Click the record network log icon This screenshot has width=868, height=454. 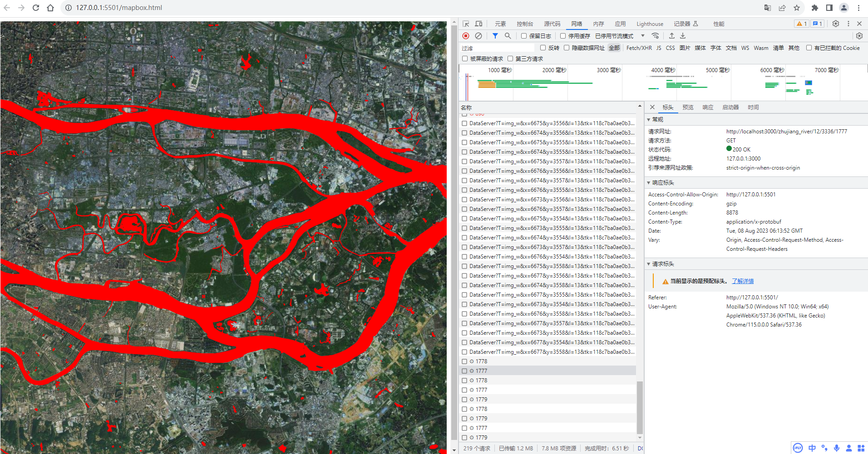coord(466,36)
